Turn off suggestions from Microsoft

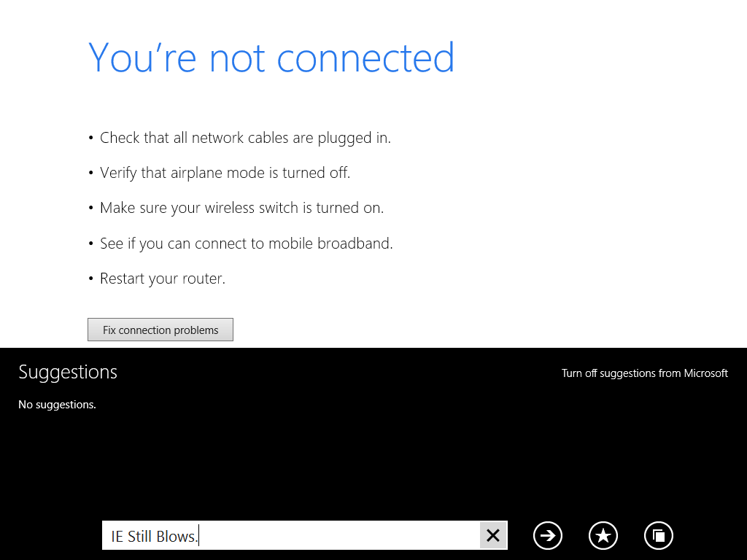645,373
